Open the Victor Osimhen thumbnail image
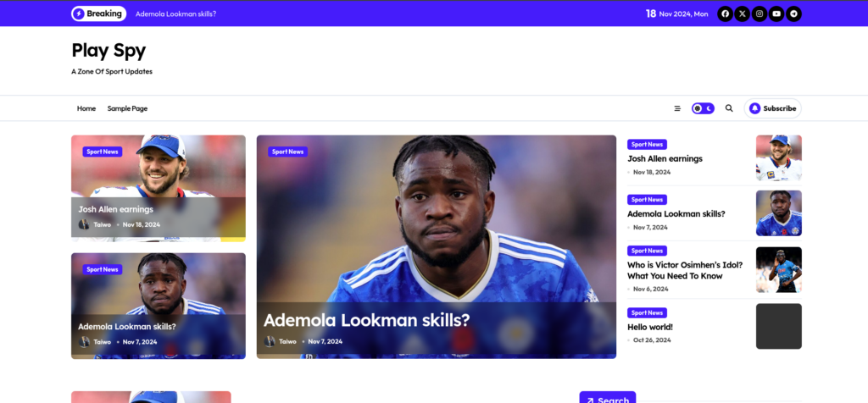This screenshot has height=403, width=868. pyautogui.click(x=779, y=270)
